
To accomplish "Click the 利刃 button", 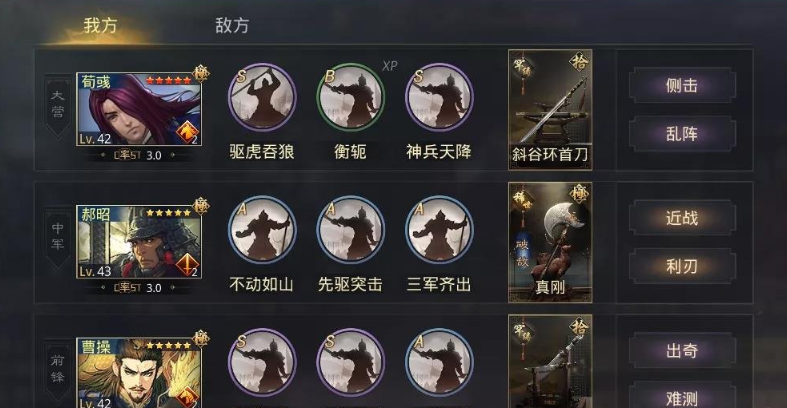I will (x=682, y=266).
